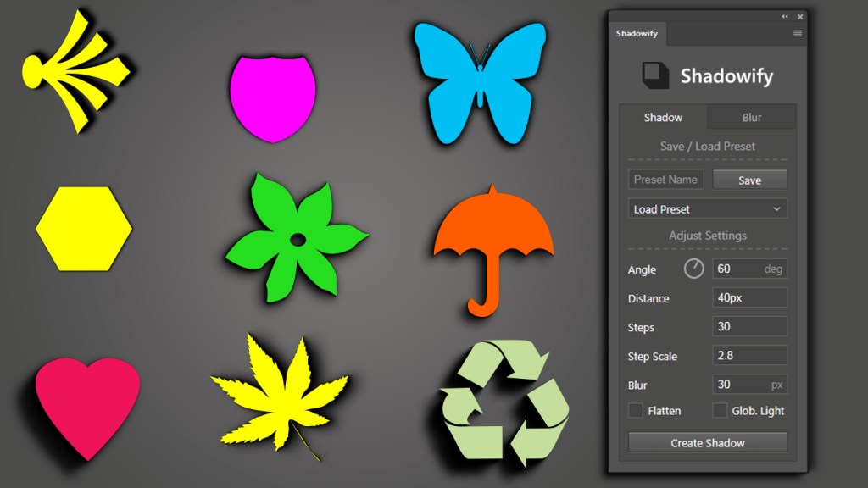This screenshot has width=868, height=488.
Task: Open the Load Preset dropdown
Action: pos(708,209)
